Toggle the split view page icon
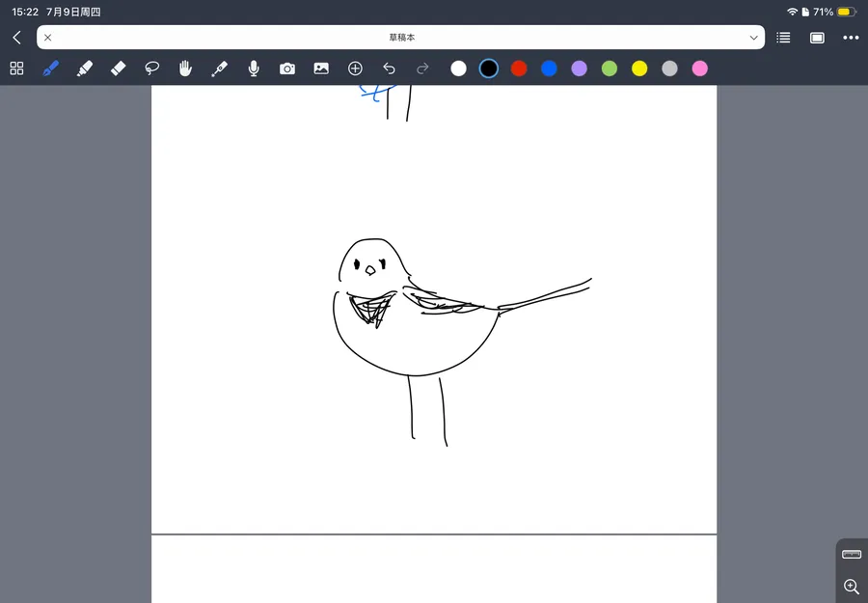The image size is (868, 603). 817,38
